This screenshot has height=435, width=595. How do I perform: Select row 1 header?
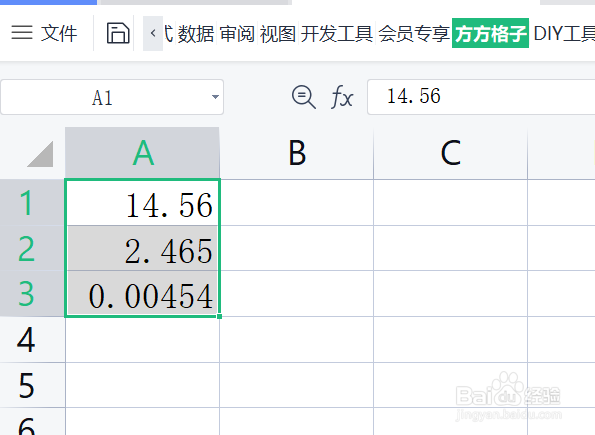point(32,202)
